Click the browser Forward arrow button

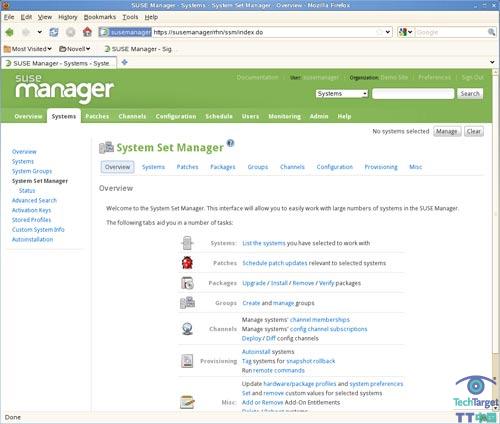(x=26, y=32)
